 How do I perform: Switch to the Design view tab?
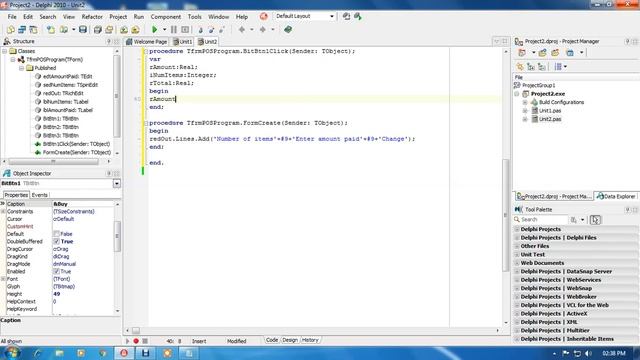tap(290, 340)
